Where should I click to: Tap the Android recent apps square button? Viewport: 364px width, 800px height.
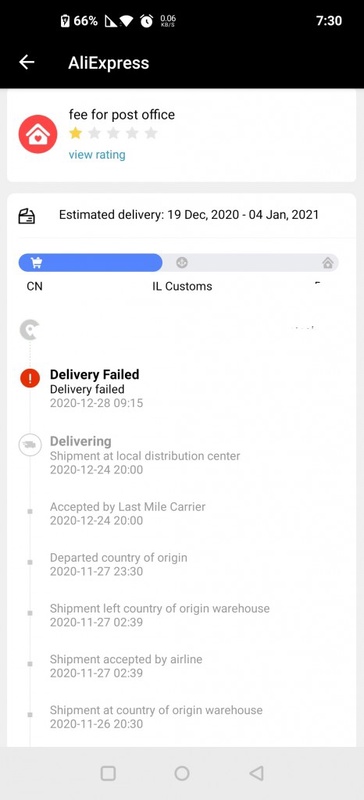pos(108,773)
